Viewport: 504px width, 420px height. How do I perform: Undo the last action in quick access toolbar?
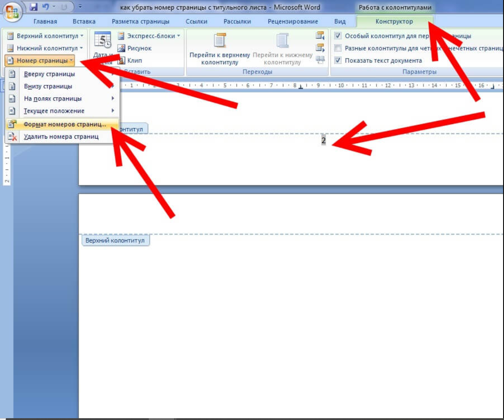point(45,7)
